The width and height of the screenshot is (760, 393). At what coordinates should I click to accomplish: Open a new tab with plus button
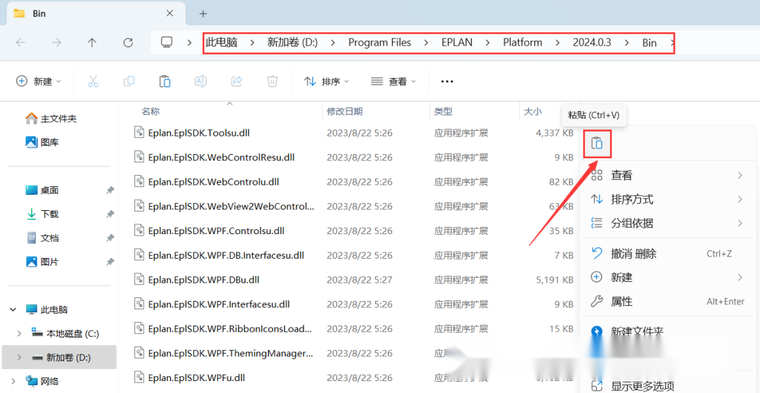coord(203,14)
